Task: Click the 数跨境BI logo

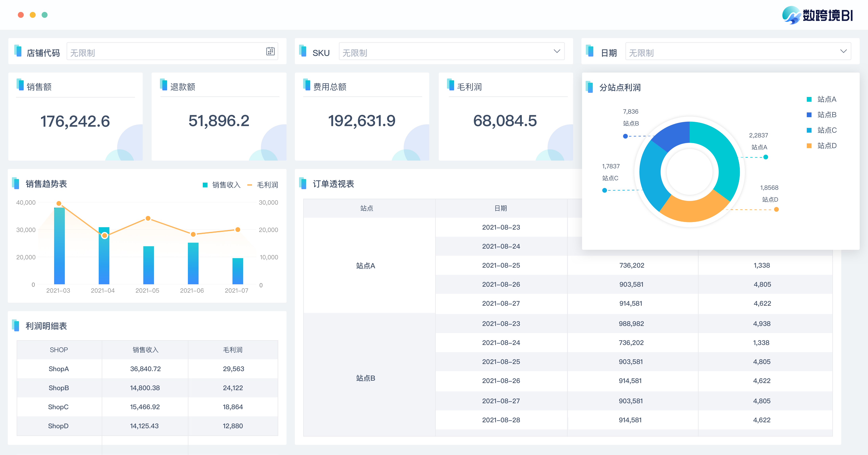Action: click(x=818, y=15)
